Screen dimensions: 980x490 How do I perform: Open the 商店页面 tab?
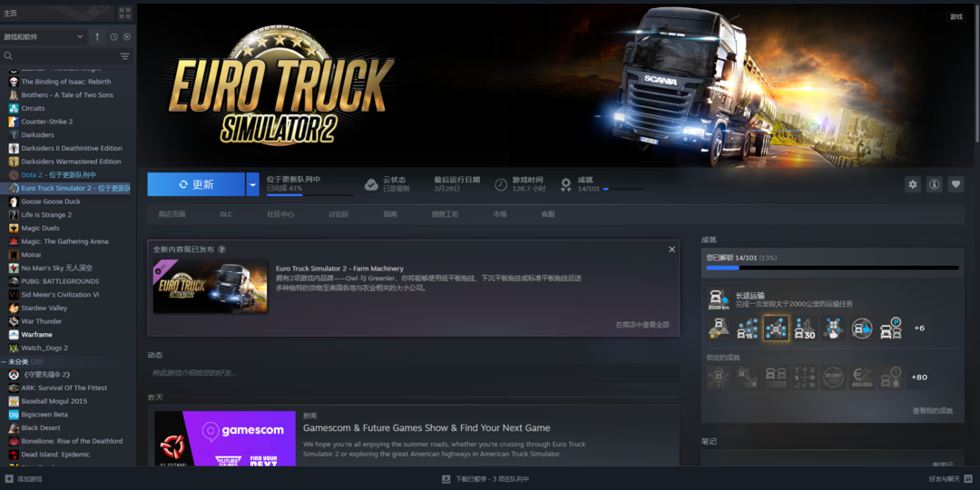pyautogui.click(x=171, y=214)
